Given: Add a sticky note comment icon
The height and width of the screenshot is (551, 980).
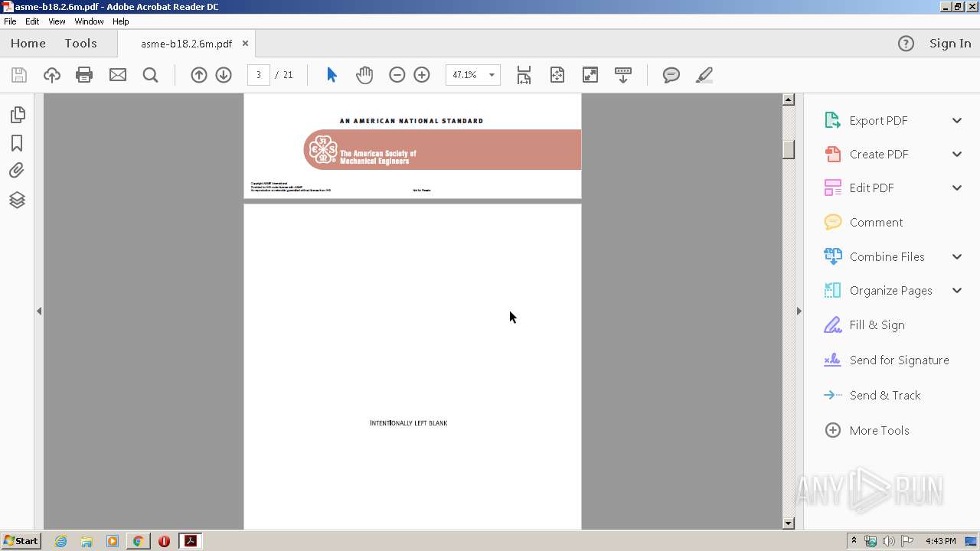Looking at the screenshot, I should pyautogui.click(x=671, y=75).
